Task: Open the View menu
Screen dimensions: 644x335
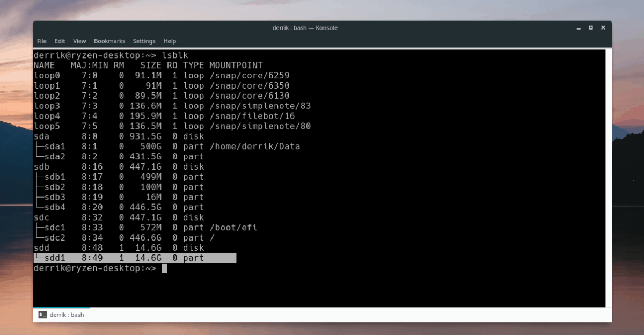Action: coord(79,41)
